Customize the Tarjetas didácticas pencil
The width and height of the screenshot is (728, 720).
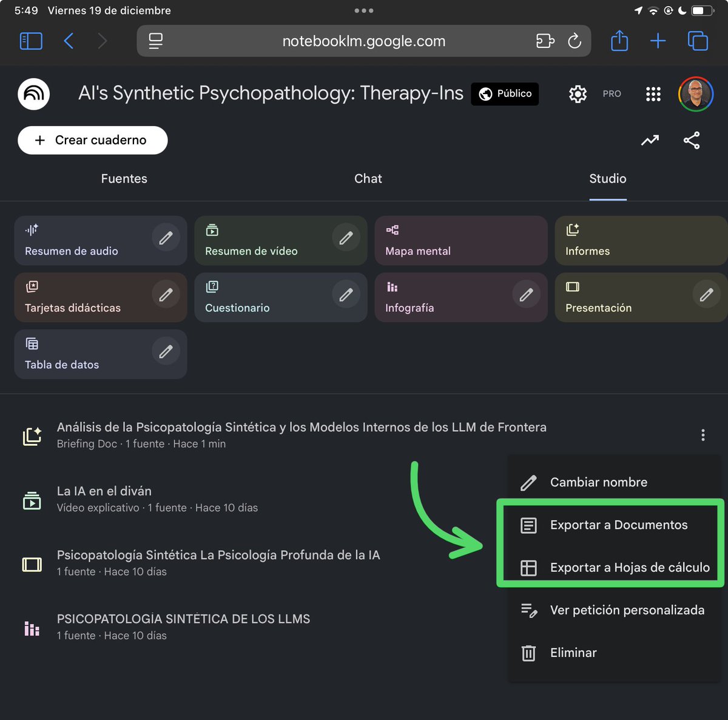(x=166, y=295)
